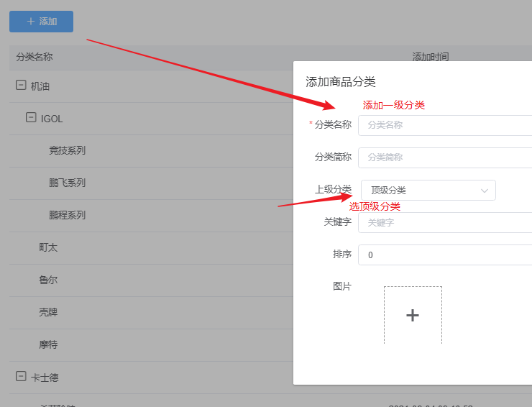Click the plus icon to upload image
532x407 pixels.
[x=413, y=315]
